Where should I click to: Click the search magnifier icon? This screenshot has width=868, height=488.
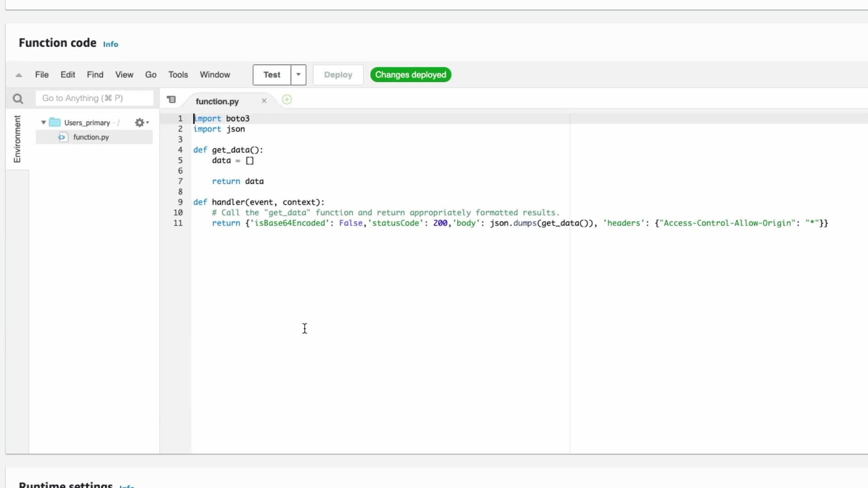coord(18,99)
